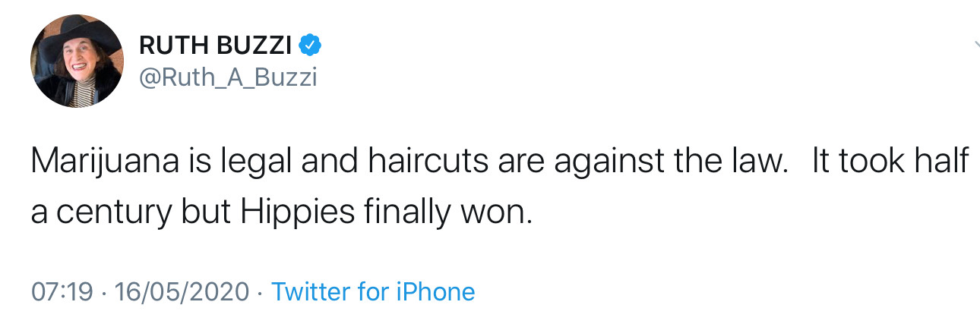
Task: Click the 07:19 tweet timestamp
Action: coord(61,292)
